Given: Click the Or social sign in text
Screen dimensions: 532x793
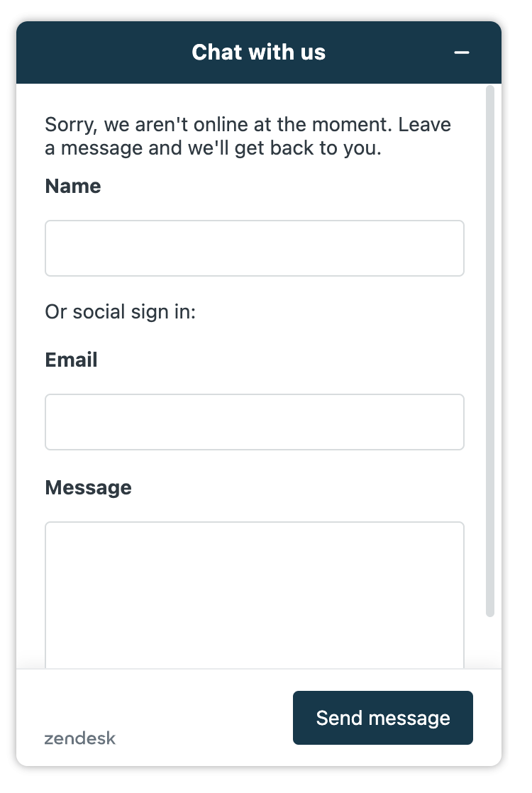Looking at the screenshot, I should tap(120, 311).
